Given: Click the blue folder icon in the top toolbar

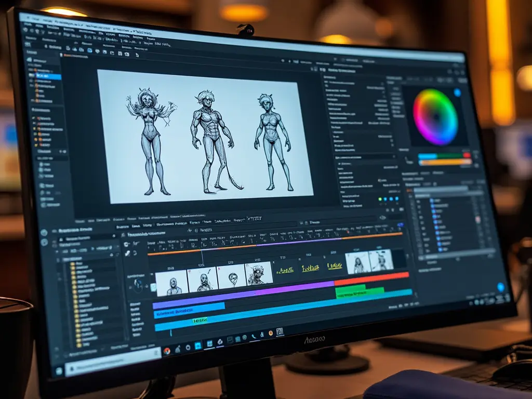Looking at the screenshot, I should click(89, 50).
